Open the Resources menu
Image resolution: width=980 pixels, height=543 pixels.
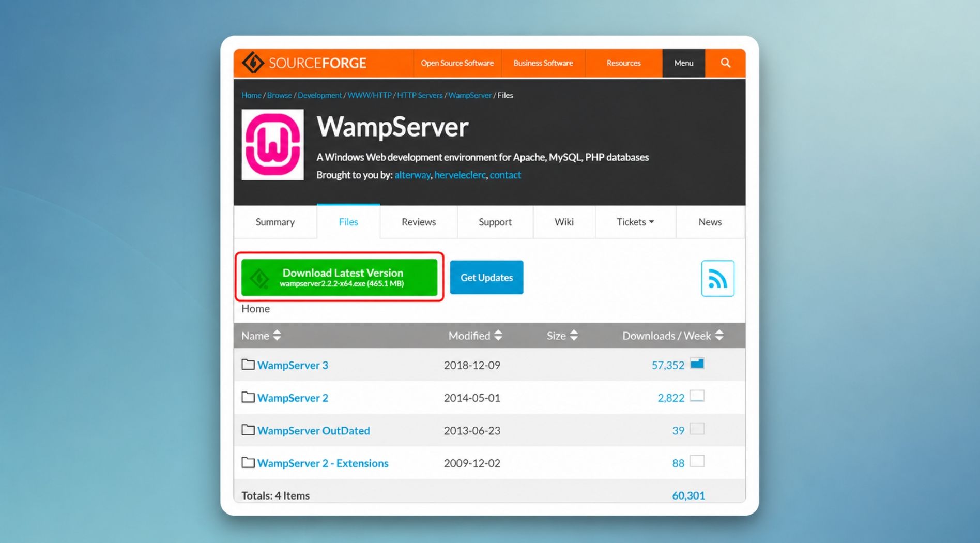click(623, 63)
